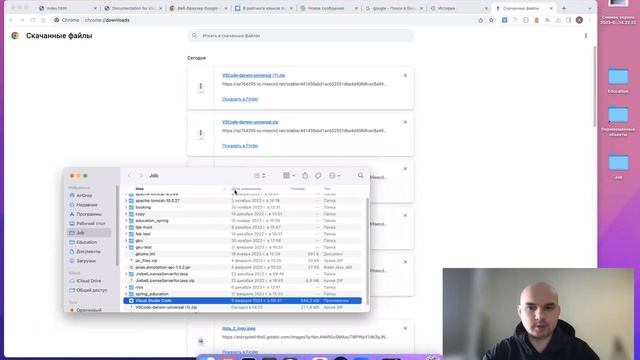Select JrebelLicenseServerforJava.zip file

242,281
